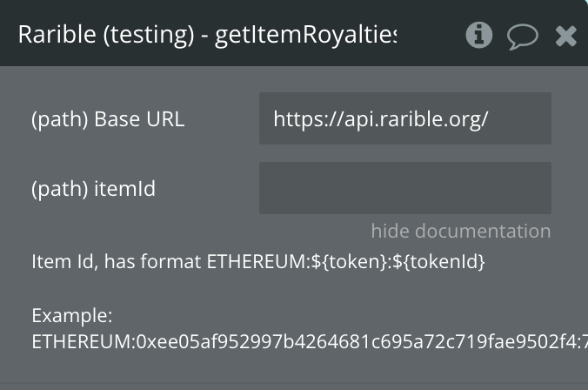Click the https://api.rarible.org/ URL value

pos(381,119)
